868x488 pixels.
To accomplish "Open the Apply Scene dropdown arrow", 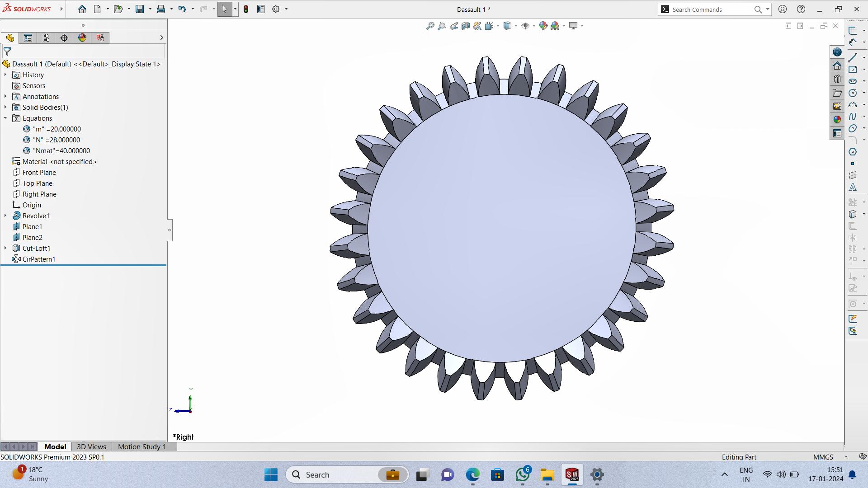I will point(564,26).
